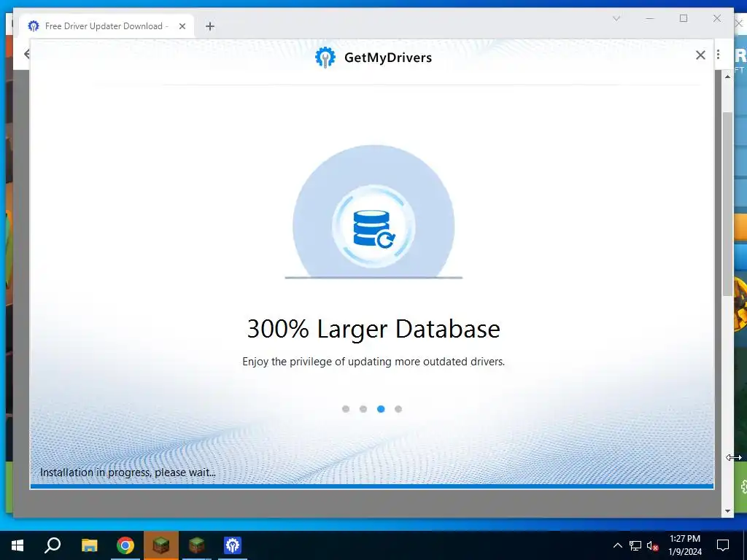Click 'Enjoy the privilege of updating' text

click(373, 362)
